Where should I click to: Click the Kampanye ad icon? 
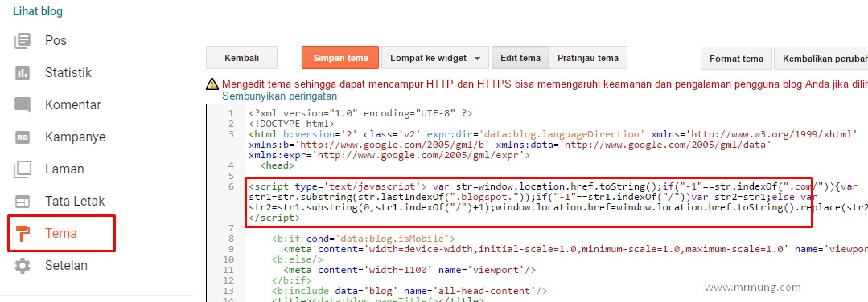(23, 137)
